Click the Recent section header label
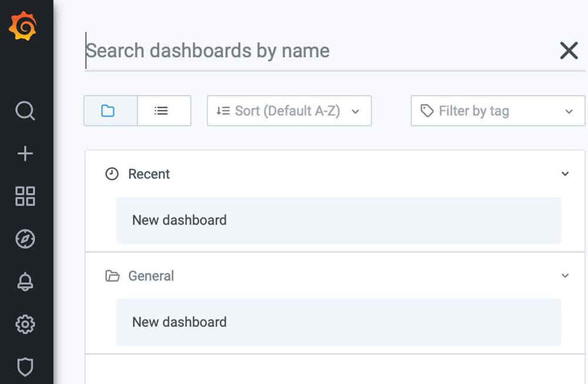 click(149, 174)
